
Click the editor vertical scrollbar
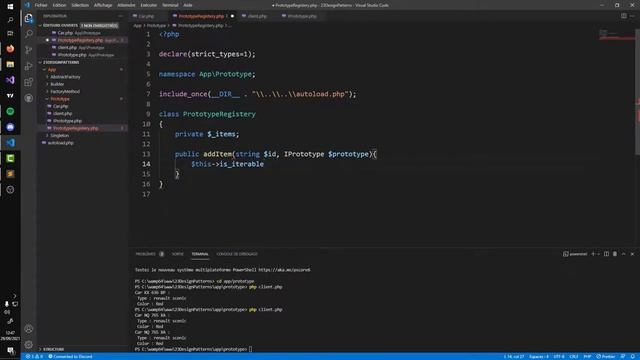click(638, 92)
